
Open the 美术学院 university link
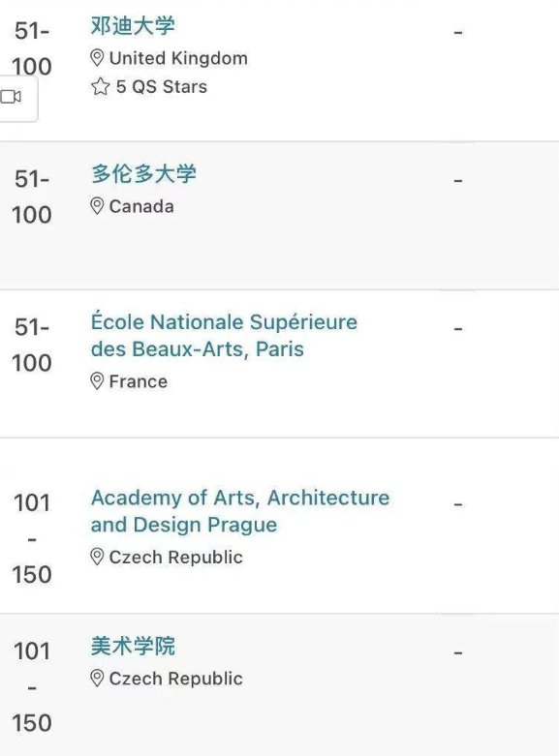(133, 646)
